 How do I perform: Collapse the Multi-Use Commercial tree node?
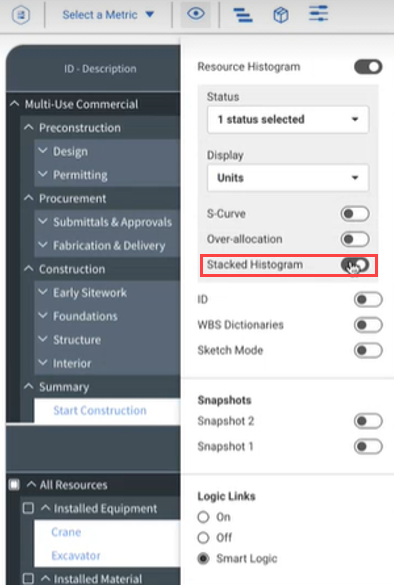(x=15, y=104)
